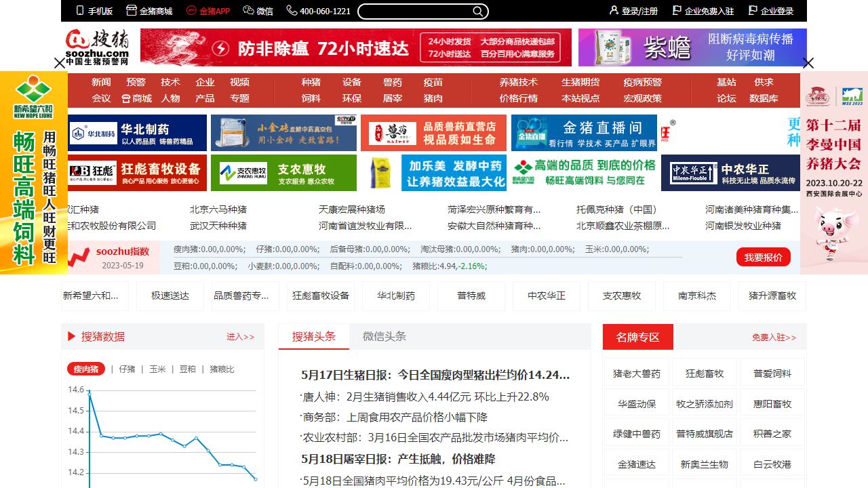This screenshot has width=868, height=488.
Task: Open the 支农惠牧 banner ad
Action: click(x=283, y=173)
